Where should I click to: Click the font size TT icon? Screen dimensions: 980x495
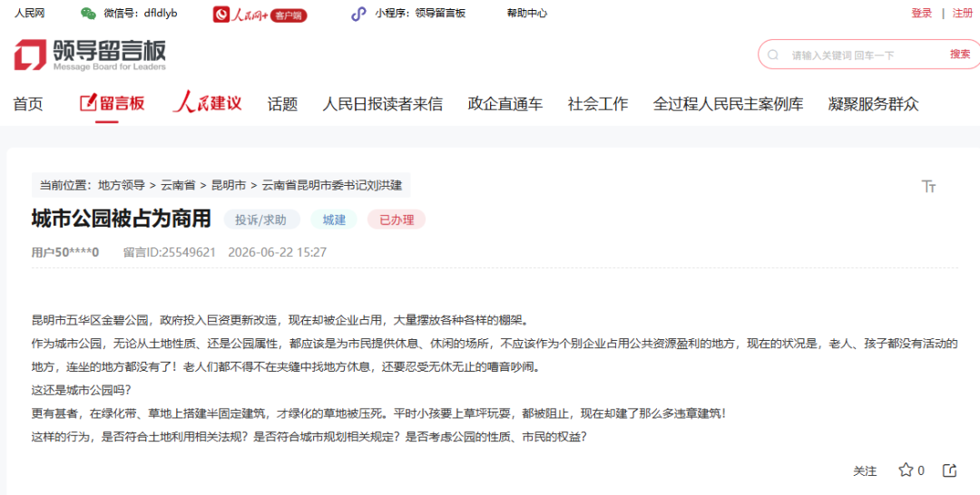click(x=929, y=186)
